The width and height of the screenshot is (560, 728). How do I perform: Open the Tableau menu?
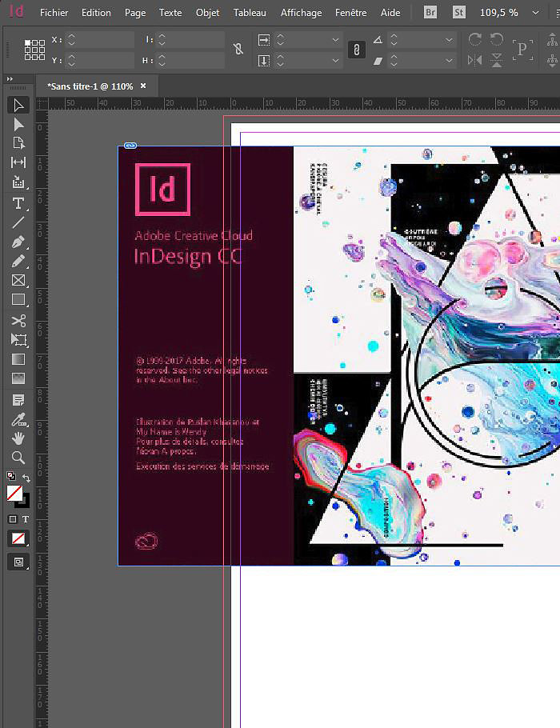coord(250,13)
